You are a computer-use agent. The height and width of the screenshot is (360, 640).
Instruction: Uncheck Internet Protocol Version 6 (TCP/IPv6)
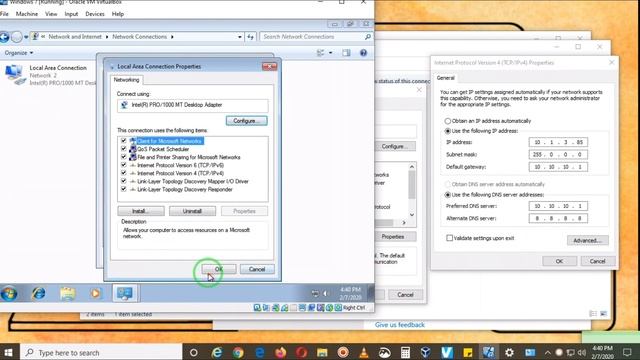point(124,165)
